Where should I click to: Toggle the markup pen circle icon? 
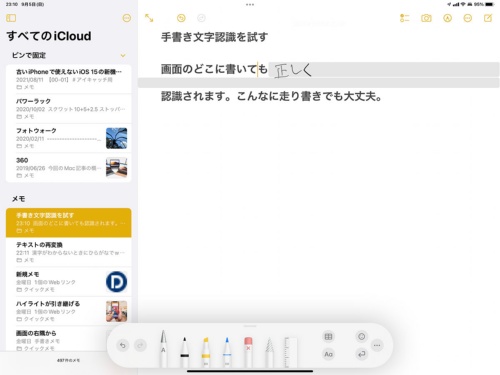[x=447, y=18]
